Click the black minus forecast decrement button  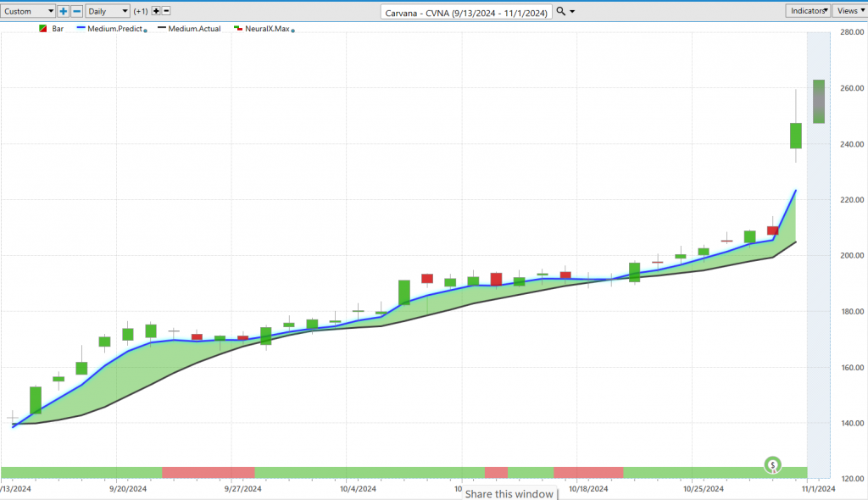point(166,11)
